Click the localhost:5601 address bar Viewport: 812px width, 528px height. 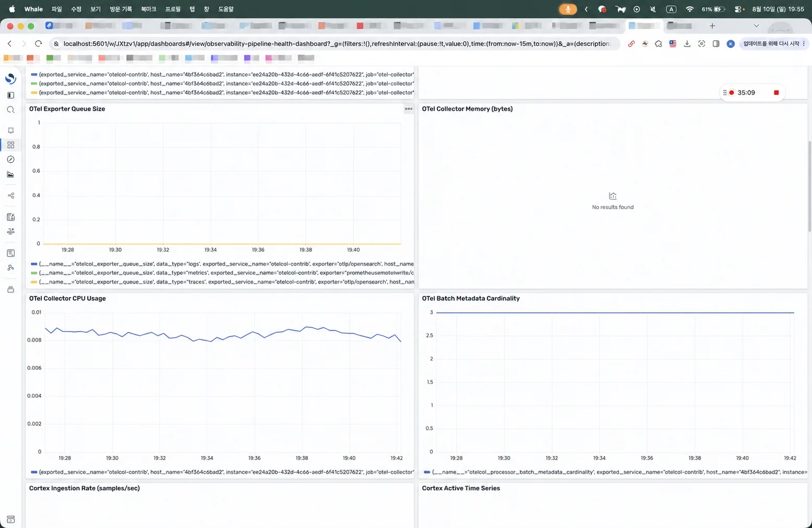point(337,44)
